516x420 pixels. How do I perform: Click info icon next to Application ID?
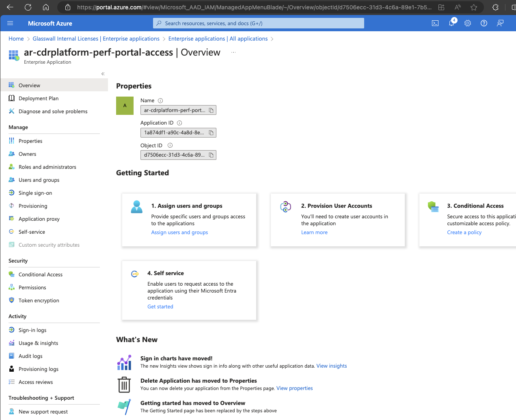click(179, 123)
